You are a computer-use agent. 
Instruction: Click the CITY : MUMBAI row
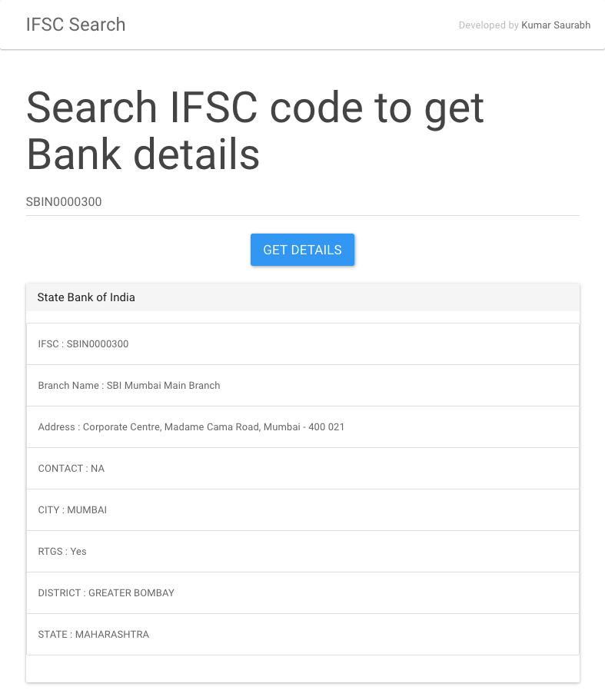coord(303,509)
